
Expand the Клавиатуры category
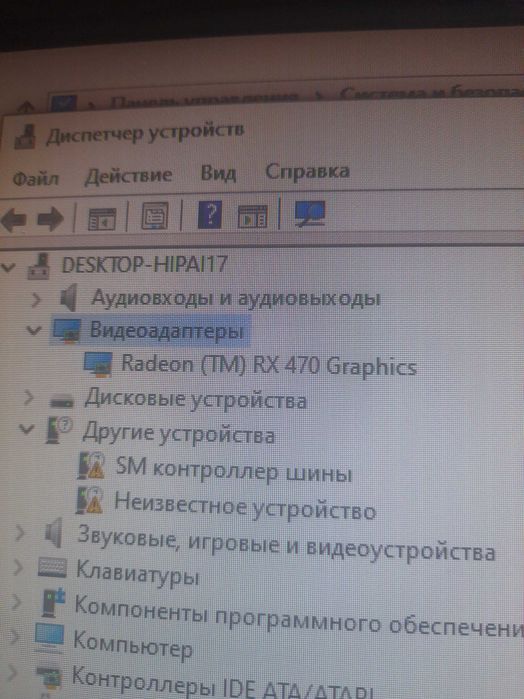[18, 567]
